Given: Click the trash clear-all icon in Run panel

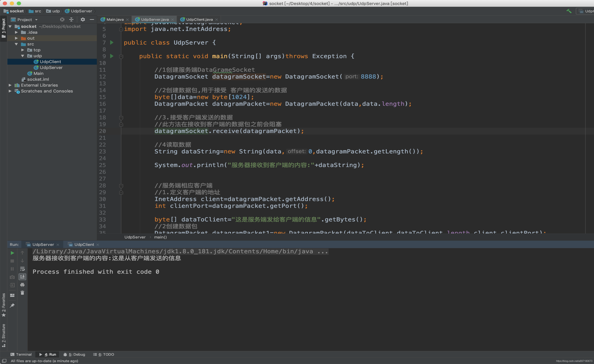Looking at the screenshot, I should pos(22,293).
